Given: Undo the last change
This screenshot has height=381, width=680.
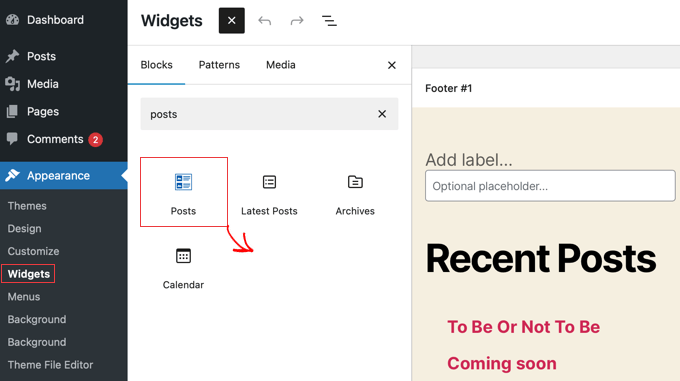Looking at the screenshot, I should click(x=265, y=20).
